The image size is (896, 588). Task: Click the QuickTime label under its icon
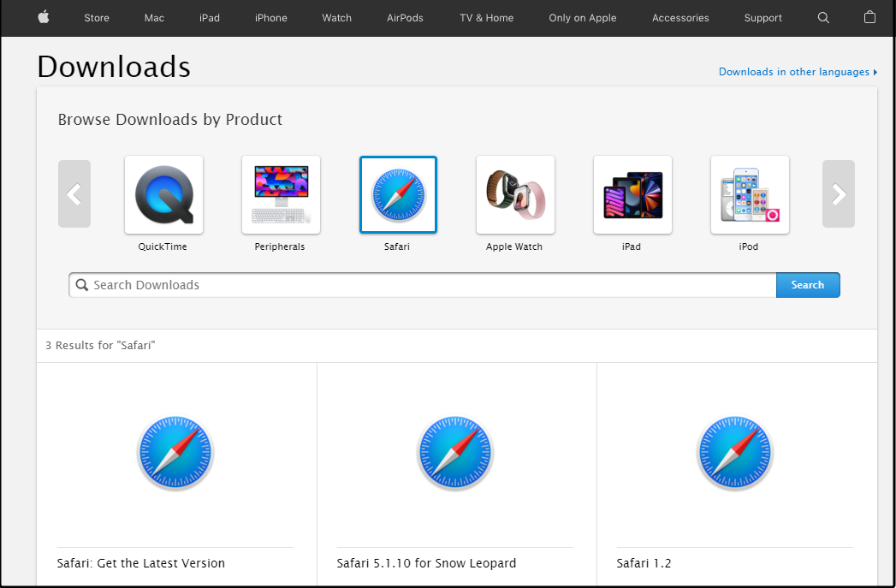163,246
